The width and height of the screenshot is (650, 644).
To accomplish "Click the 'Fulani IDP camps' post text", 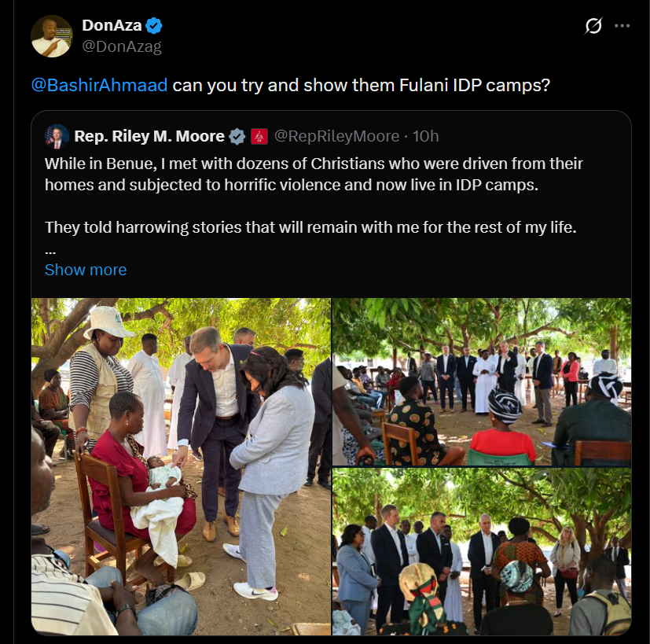I will pyautogui.click(x=362, y=85).
